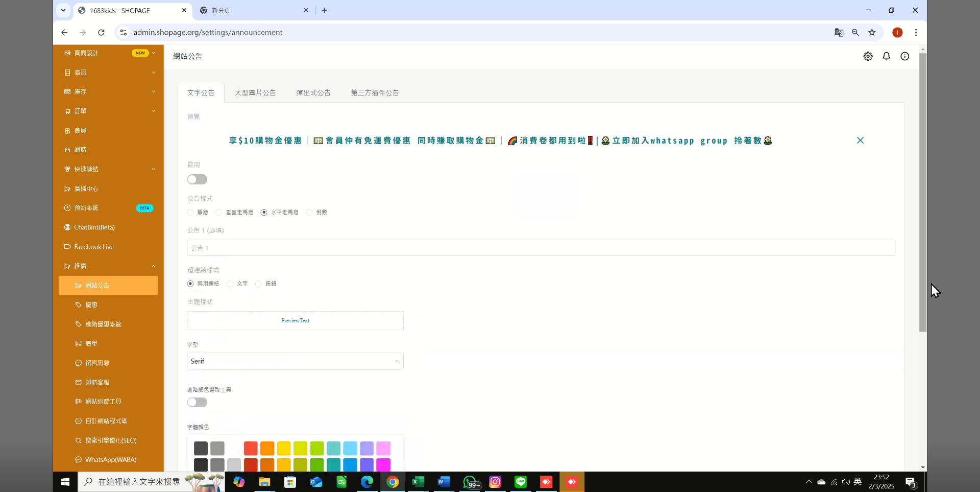Reload the page with the refresh icon
This screenshot has height=492, width=980.
click(101, 32)
